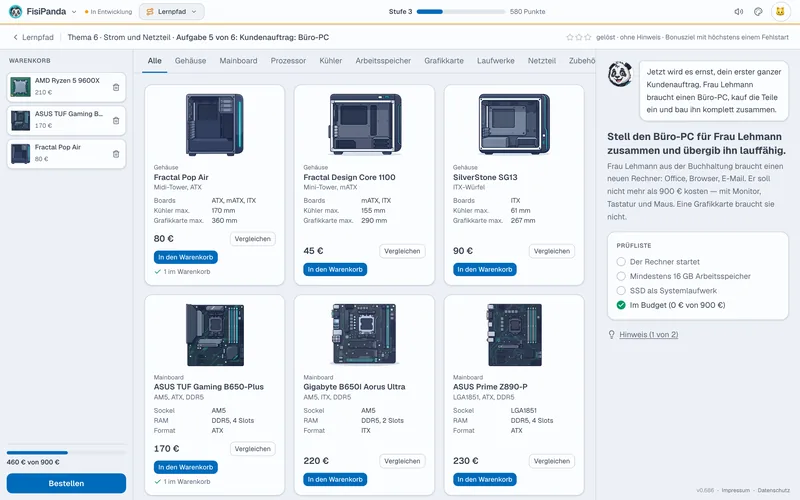This screenshot has height=500, width=800.
Task: Open the Lernpfad dropdown selector
Action: coord(172,11)
